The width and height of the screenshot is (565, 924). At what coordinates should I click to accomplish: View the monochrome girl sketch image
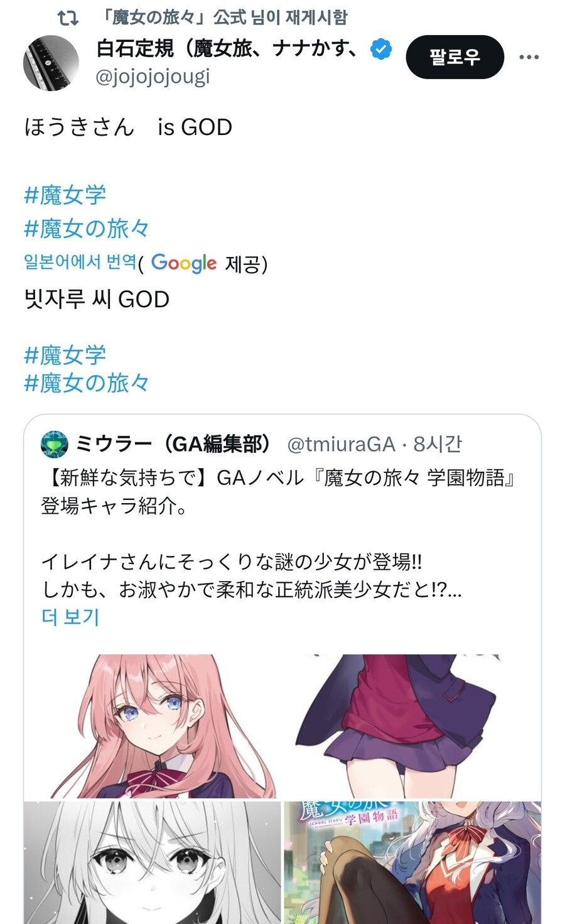153,862
